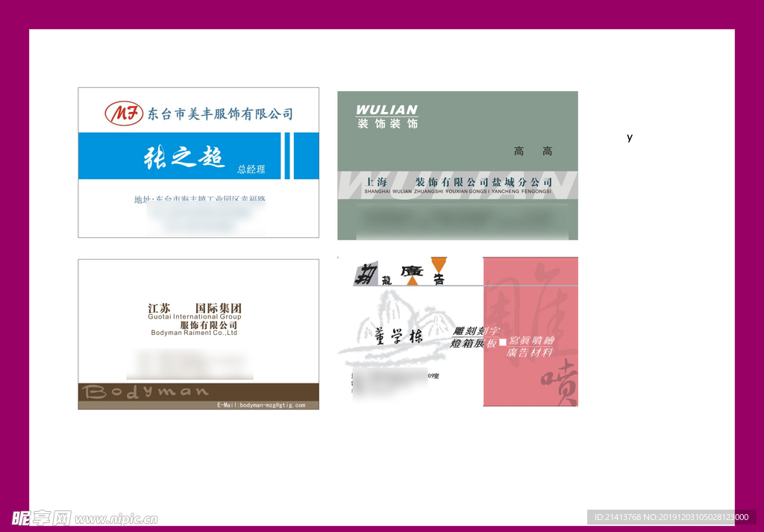The width and height of the screenshot is (764, 532).
Task: Click the 总经理 job title text
Action: pyautogui.click(x=251, y=169)
